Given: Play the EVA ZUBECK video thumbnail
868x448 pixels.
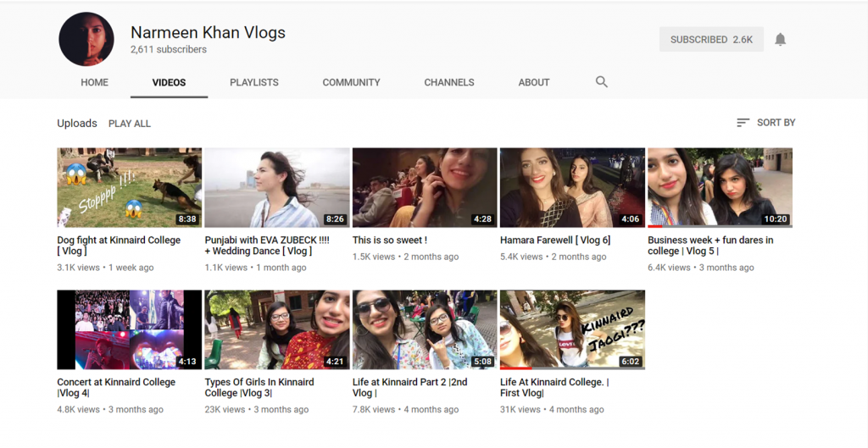Looking at the screenshot, I should coord(277,187).
